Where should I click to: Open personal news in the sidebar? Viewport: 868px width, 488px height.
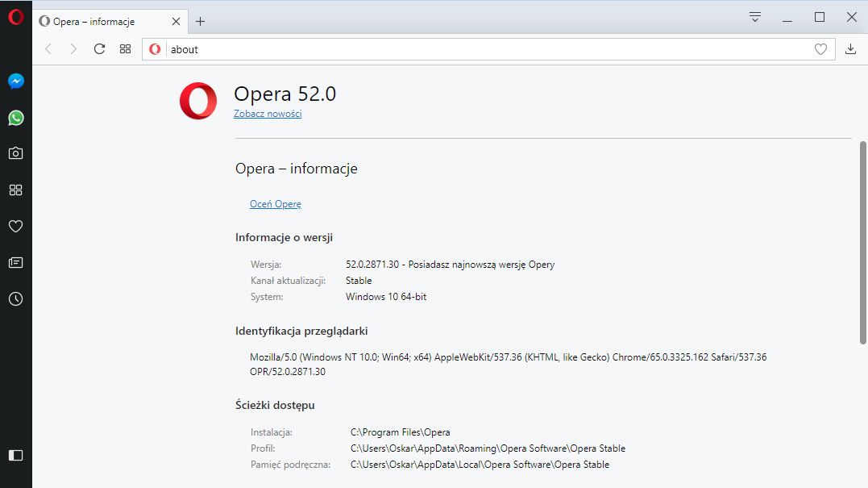tap(15, 263)
